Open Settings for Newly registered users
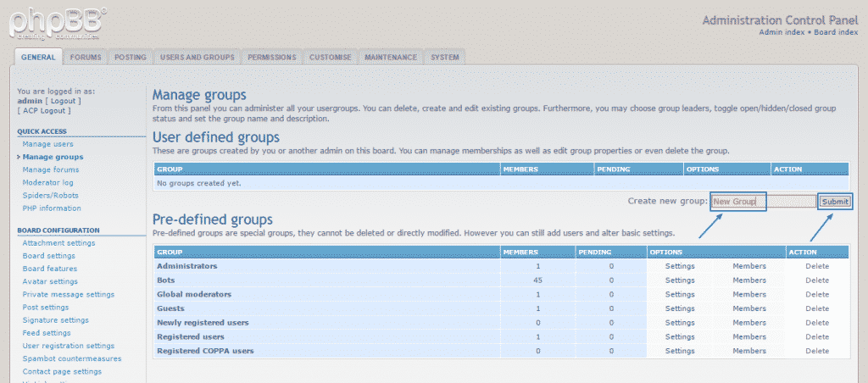The image size is (868, 383). point(680,323)
